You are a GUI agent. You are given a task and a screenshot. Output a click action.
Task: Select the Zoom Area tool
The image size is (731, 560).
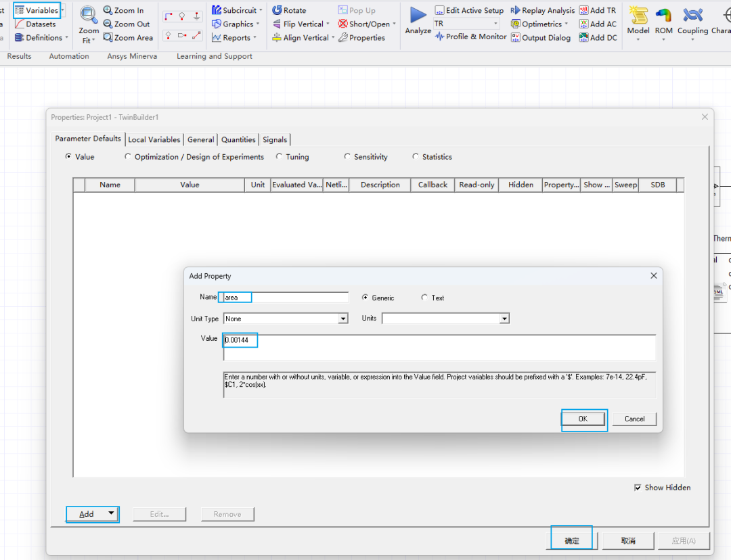(x=108, y=38)
